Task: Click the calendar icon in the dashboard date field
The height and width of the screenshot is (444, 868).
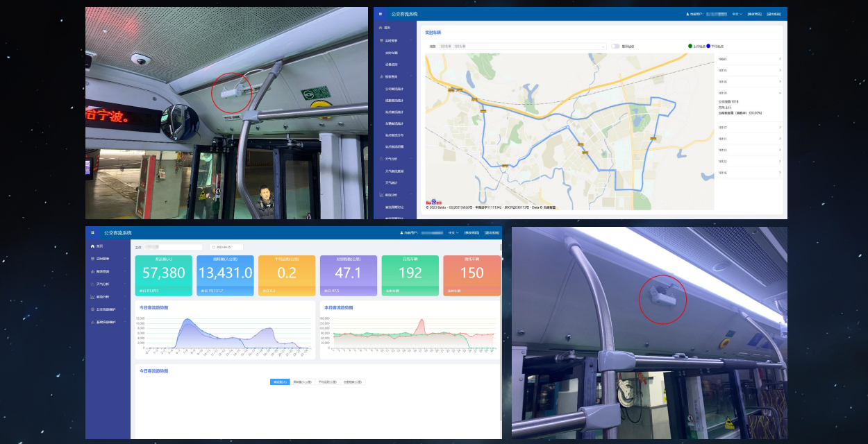Action: [x=215, y=247]
